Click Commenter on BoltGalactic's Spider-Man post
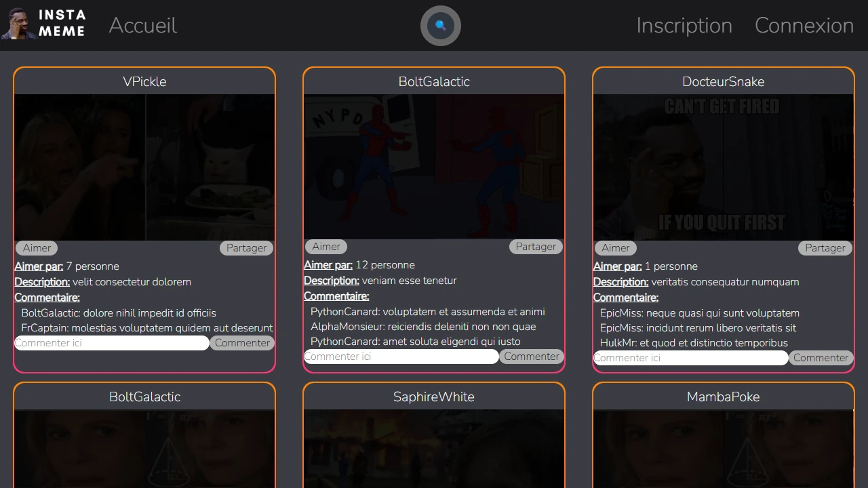Screen dimensions: 868x488 coord(532,357)
